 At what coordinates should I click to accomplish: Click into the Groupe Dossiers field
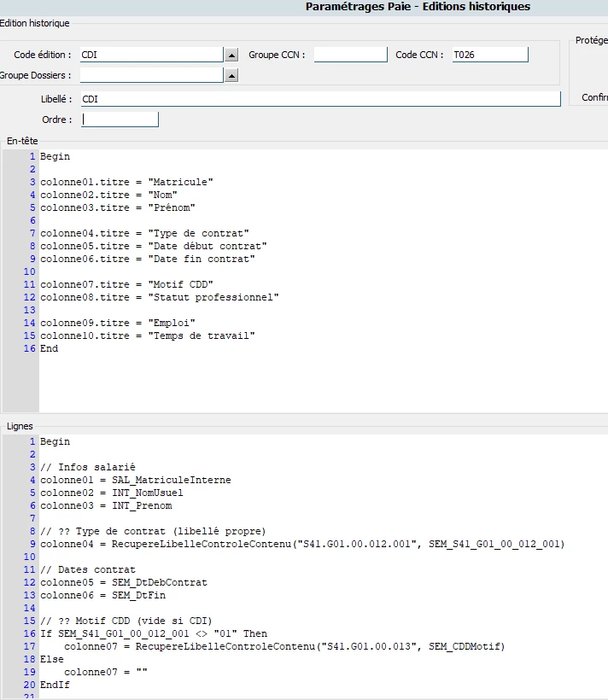[150, 75]
